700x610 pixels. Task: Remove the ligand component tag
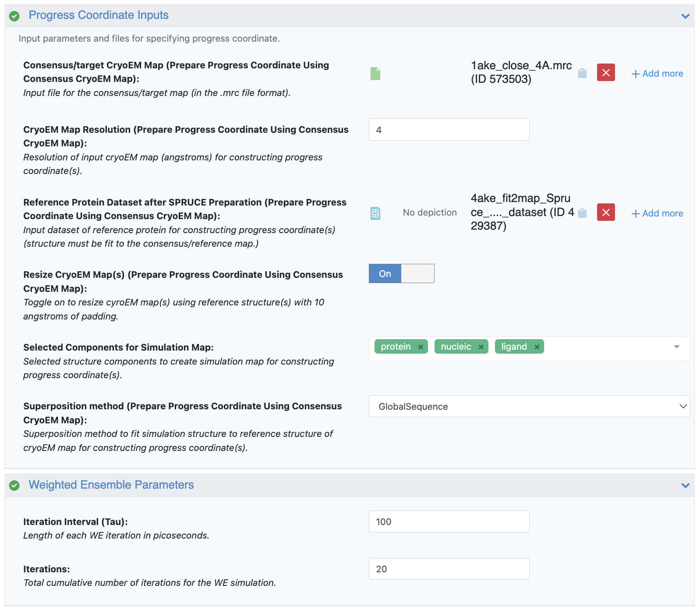pyautogui.click(x=537, y=347)
